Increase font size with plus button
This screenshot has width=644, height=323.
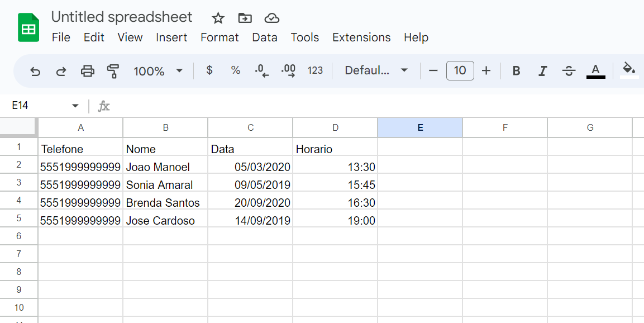[486, 70]
